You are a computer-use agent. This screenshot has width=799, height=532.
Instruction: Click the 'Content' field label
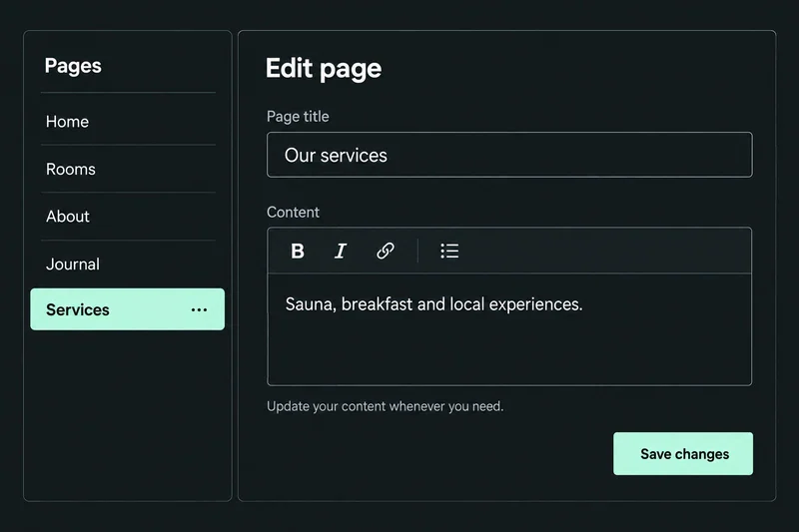pyautogui.click(x=293, y=212)
